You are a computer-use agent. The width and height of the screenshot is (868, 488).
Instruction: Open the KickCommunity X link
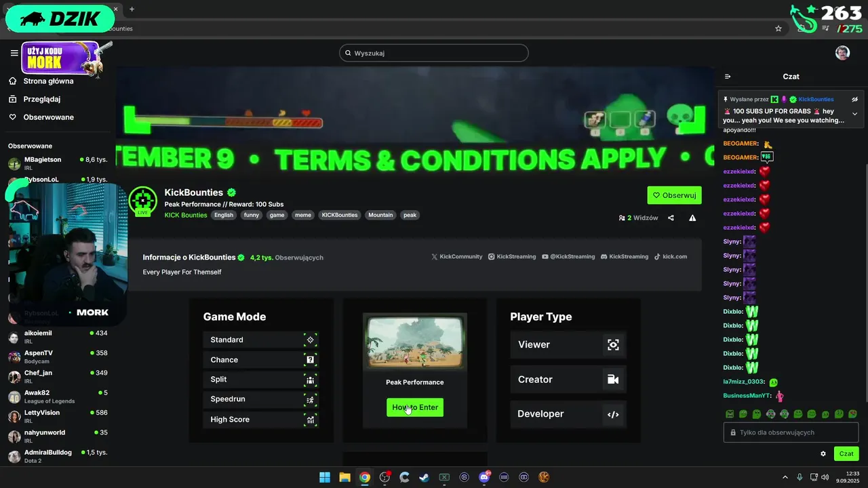click(x=457, y=257)
